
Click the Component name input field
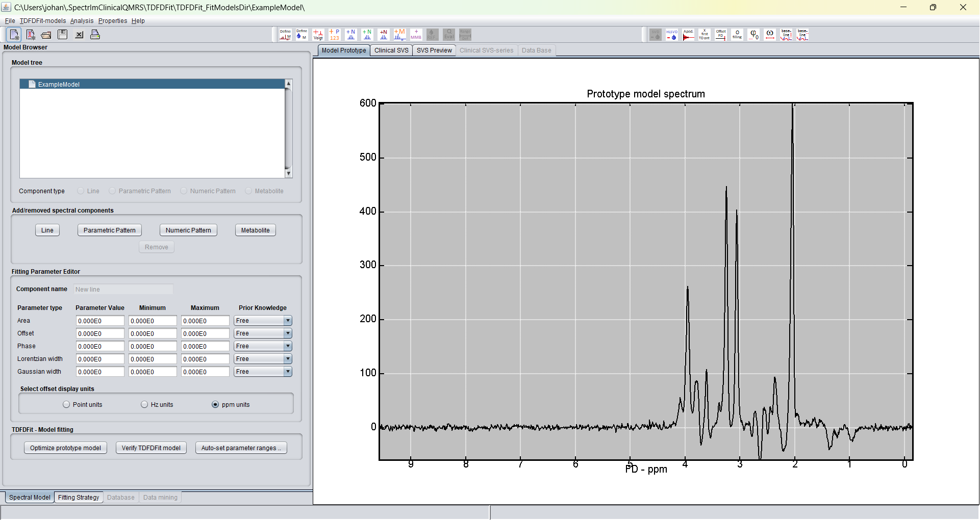pyautogui.click(x=123, y=289)
